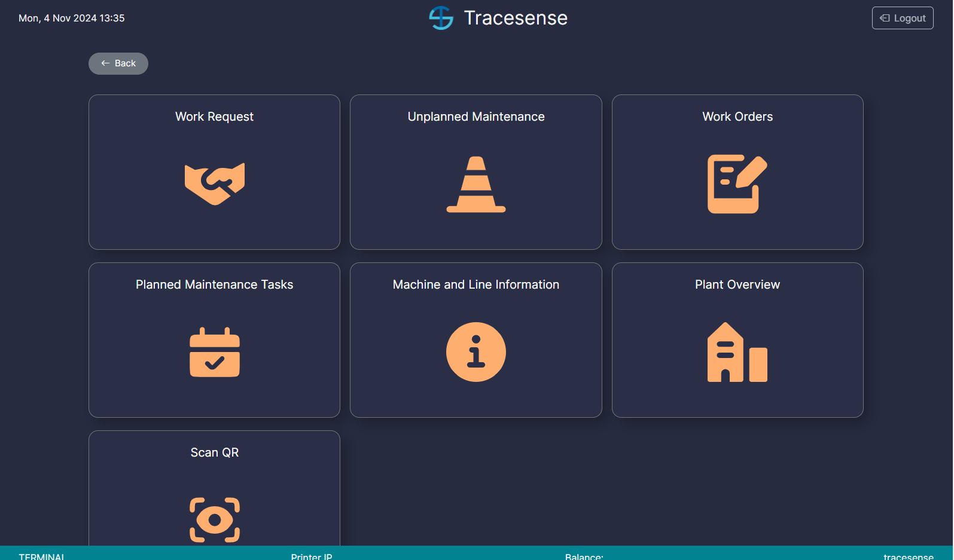Click the TERMINAL label in footer

42,556
